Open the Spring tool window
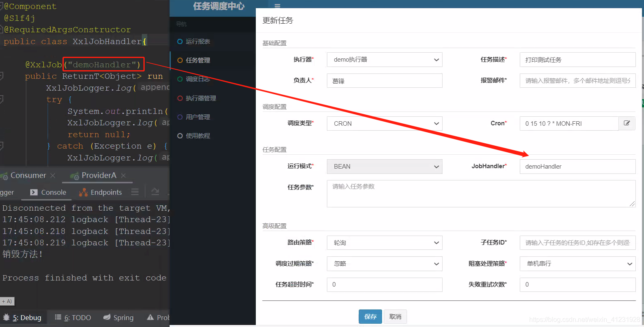This screenshot has height=327, width=644. (119, 318)
